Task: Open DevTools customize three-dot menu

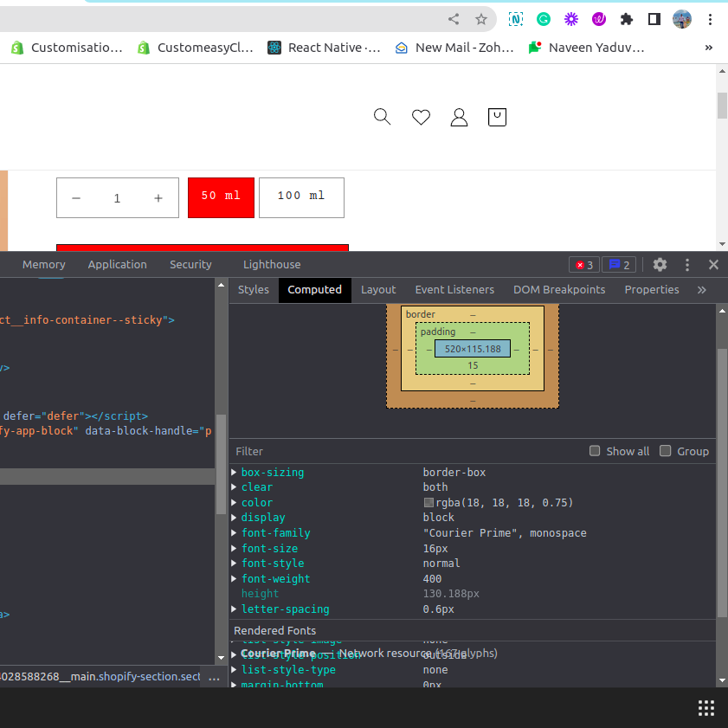Action: click(687, 265)
